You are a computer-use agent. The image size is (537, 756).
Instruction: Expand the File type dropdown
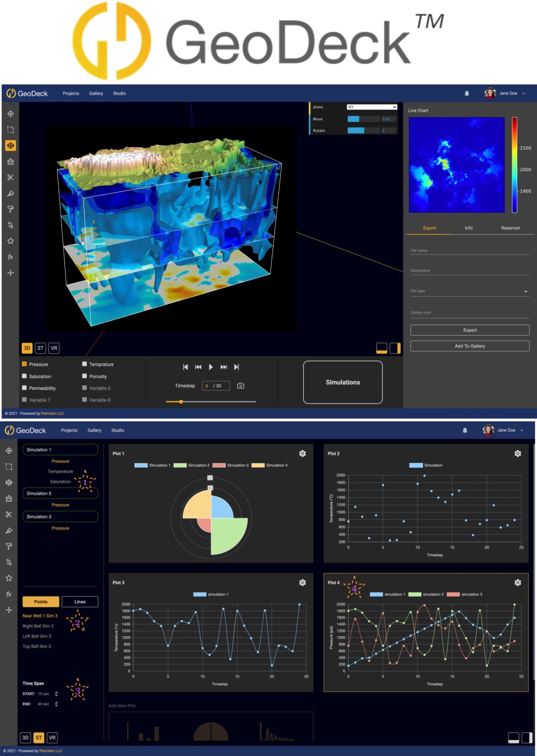[x=470, y=291]
